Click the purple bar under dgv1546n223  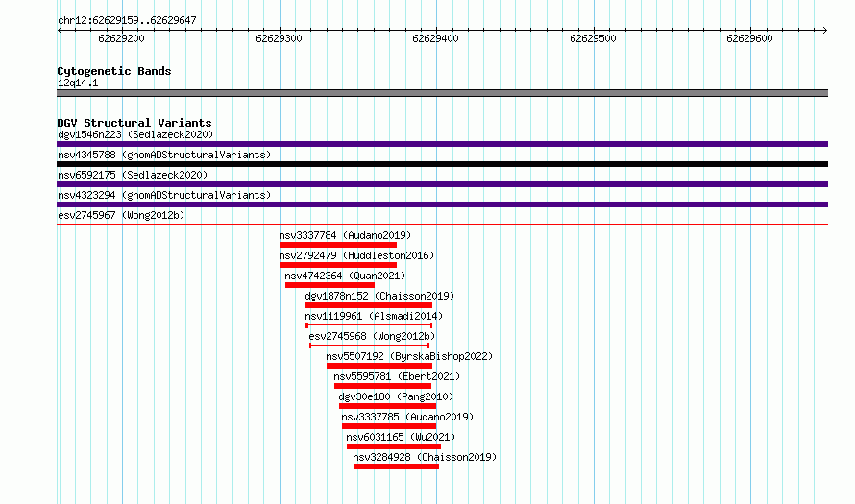pyautogui.click(x=442, y=144)
